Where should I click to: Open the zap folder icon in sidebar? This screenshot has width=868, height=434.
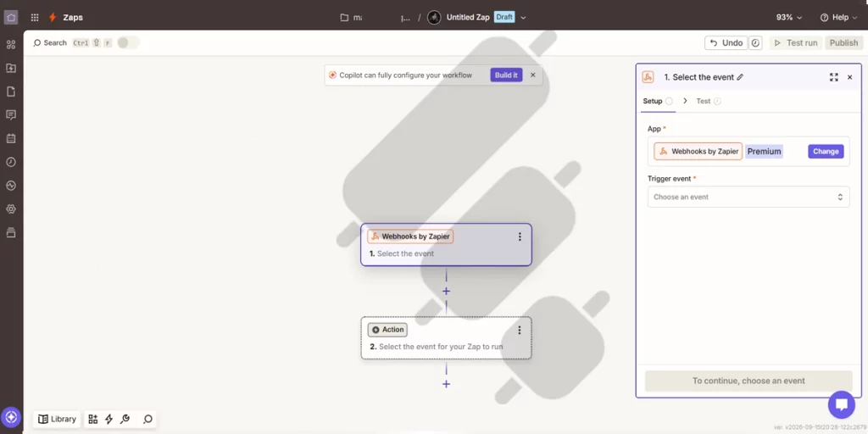point(11,68)
